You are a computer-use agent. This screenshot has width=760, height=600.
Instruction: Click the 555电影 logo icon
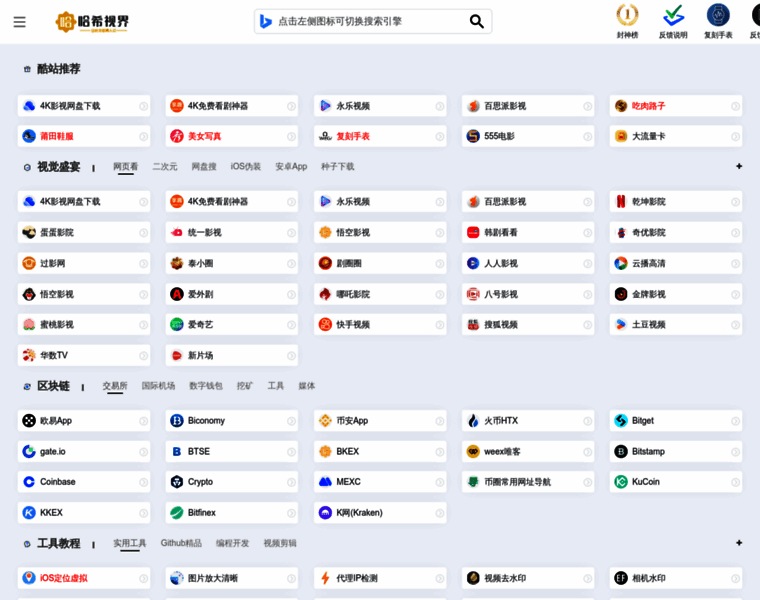pyautogui.click(x=473, y=136)
